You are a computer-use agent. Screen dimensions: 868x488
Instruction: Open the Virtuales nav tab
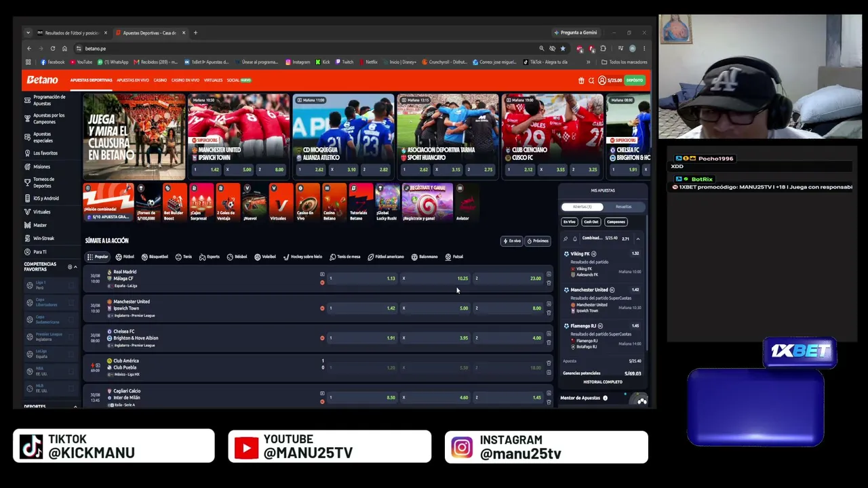tap(213, 81)
